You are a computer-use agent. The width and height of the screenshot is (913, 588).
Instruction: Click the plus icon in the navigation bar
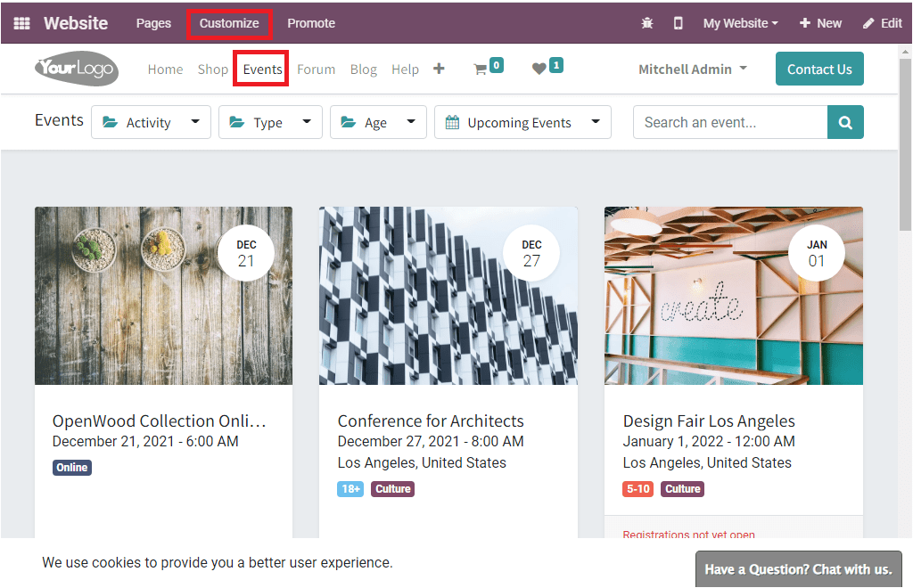439,69
